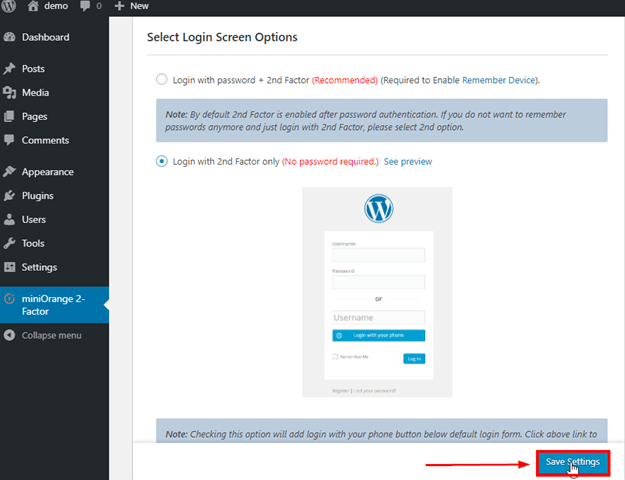Click the Comments sidebar icon

point(10,140)
